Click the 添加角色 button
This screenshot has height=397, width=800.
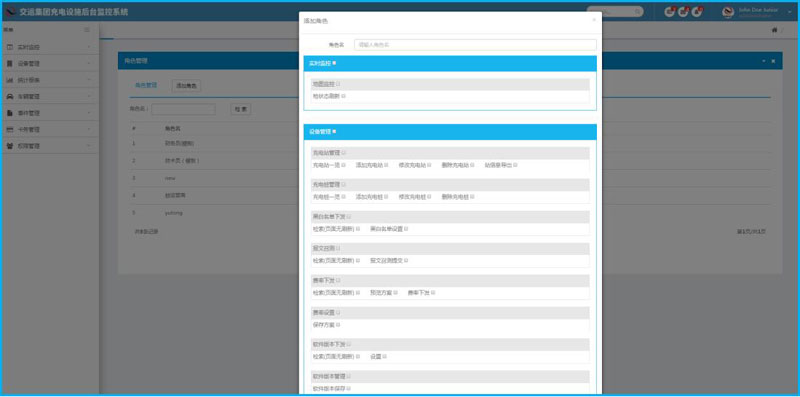tap(186, 86)
